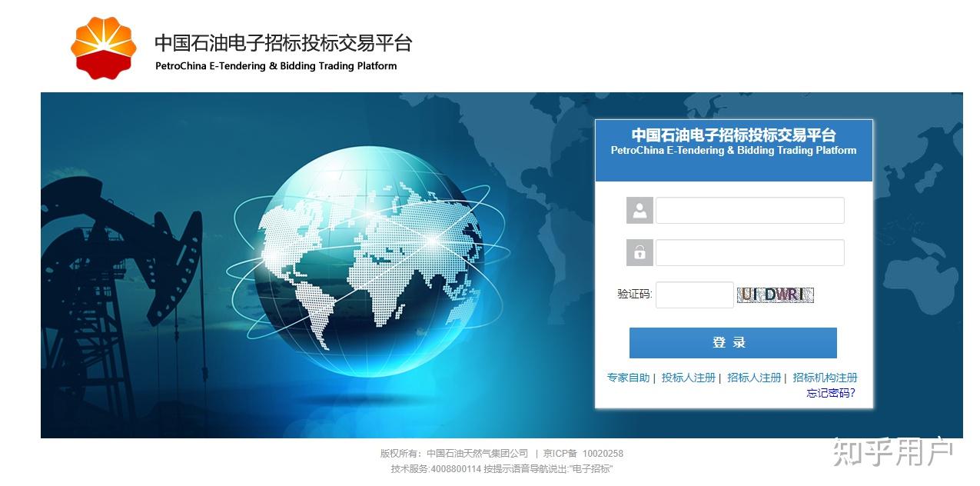Open the 专家自助 link
This screenshot has width=980, height=486.
tap(628, 378)
